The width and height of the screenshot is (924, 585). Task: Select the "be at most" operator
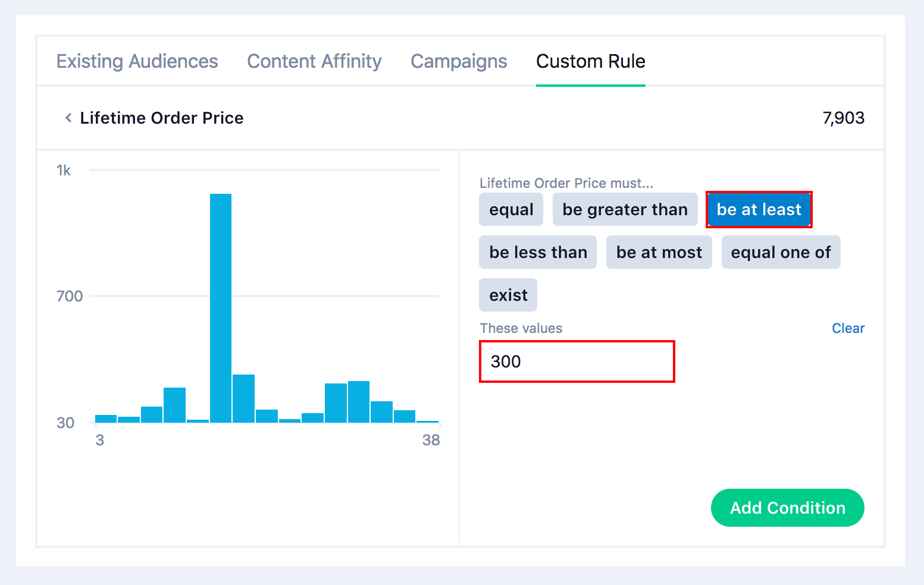pos(659,252)
